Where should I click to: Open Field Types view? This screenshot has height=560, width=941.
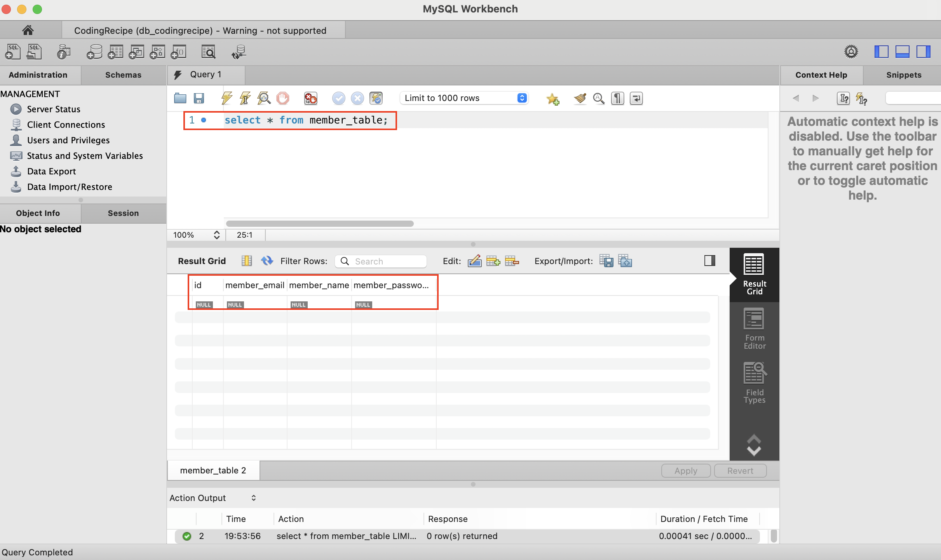point(754,383)
